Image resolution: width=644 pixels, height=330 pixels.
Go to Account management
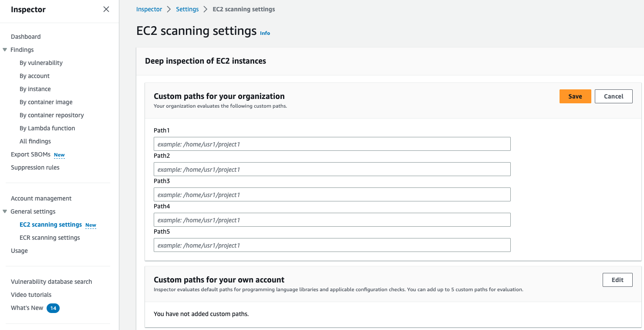[41, 198]
